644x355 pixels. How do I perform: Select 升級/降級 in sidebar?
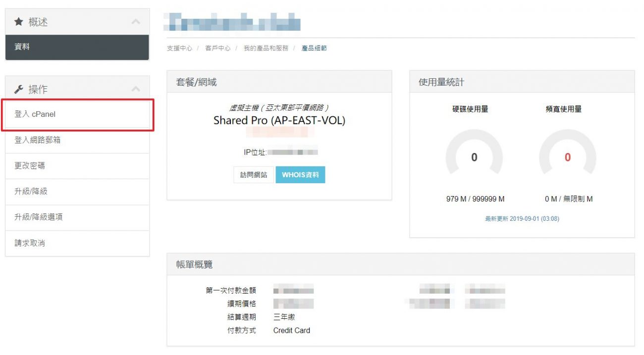tap(77, 192)
